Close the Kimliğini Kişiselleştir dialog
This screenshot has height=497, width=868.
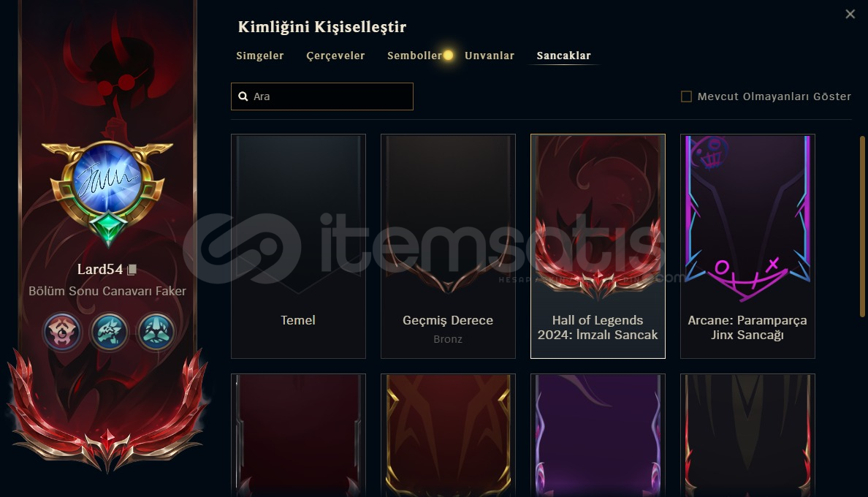[850, 14]
